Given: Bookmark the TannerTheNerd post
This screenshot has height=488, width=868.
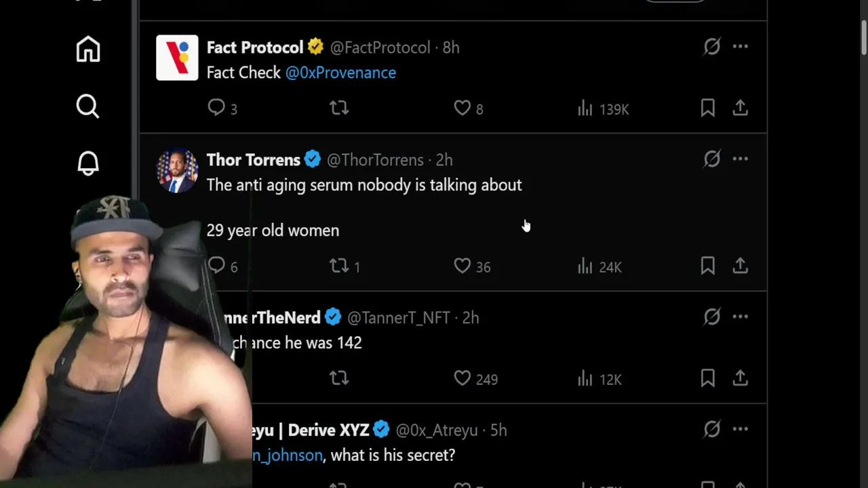Looking at the screenshot, I should (707, 378).
